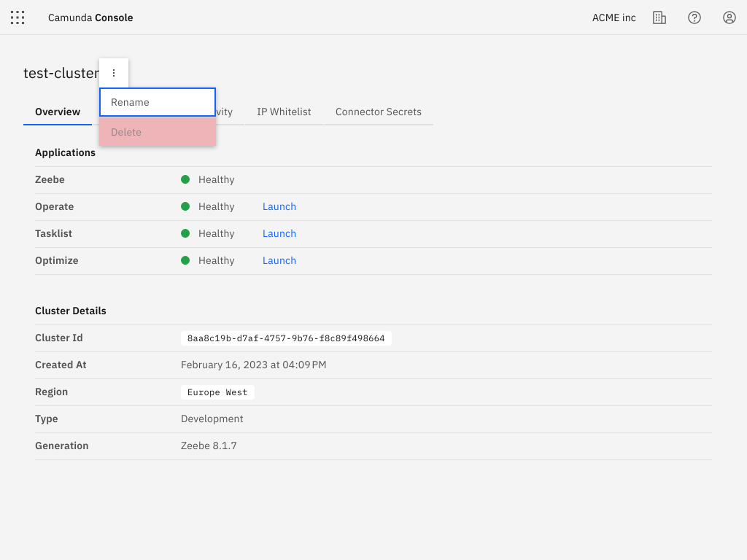
Task: Choose Delete in the cluster menu
Action: (157, 132)
